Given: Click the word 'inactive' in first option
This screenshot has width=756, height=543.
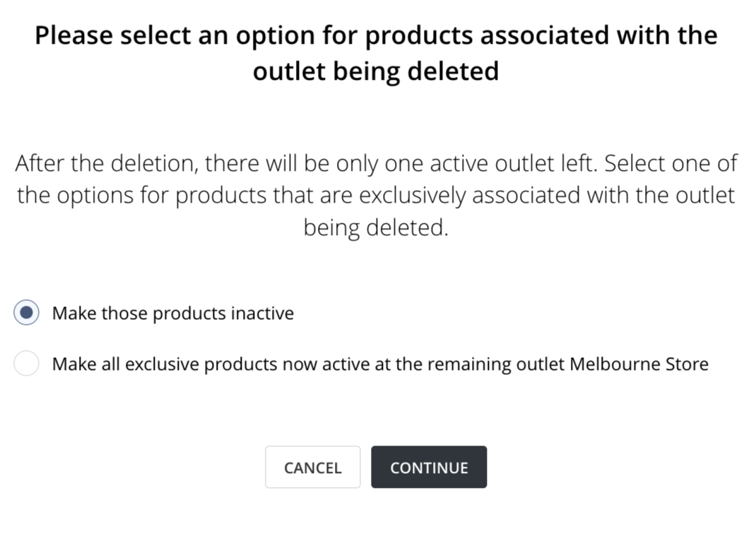Looking at the screenshot, I should click(261, 313).
